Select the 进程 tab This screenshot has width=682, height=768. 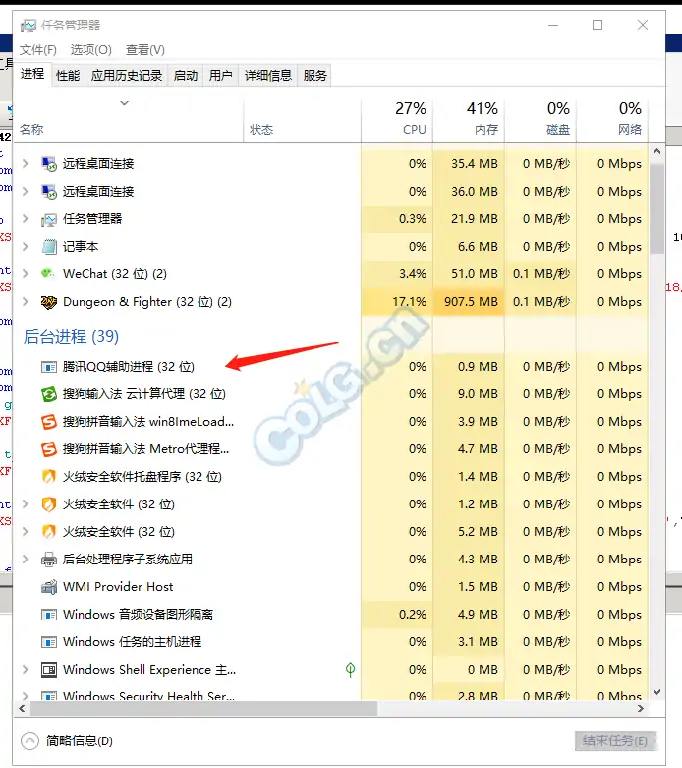(32, 74)
